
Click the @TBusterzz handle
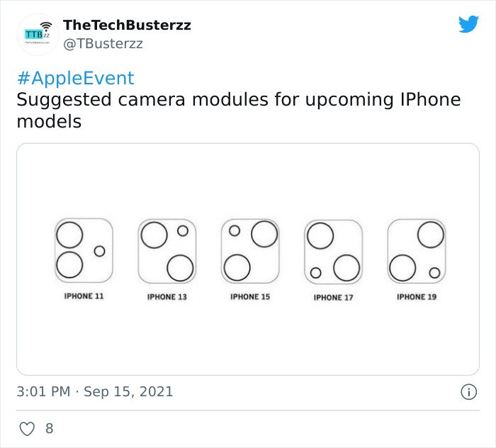coord(103,44)
